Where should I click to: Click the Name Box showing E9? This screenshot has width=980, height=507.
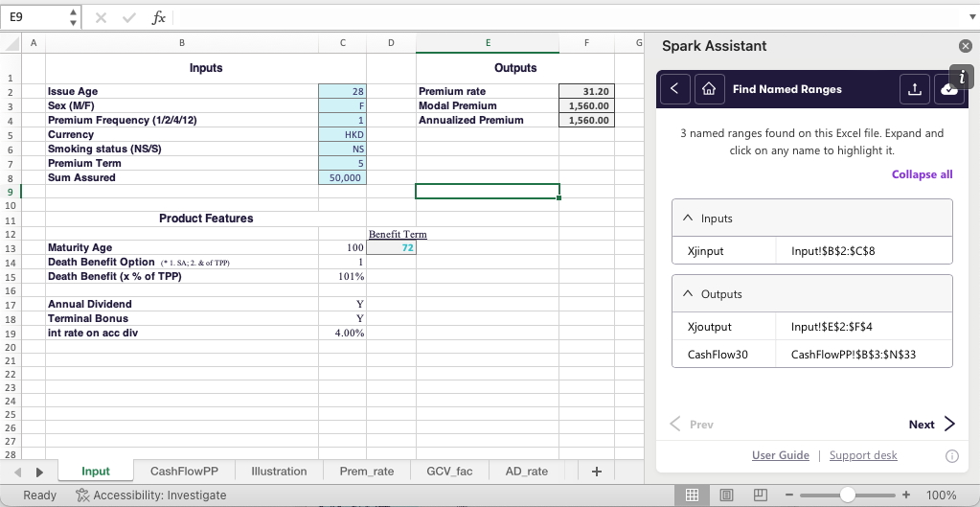click(x=35, y=17)
